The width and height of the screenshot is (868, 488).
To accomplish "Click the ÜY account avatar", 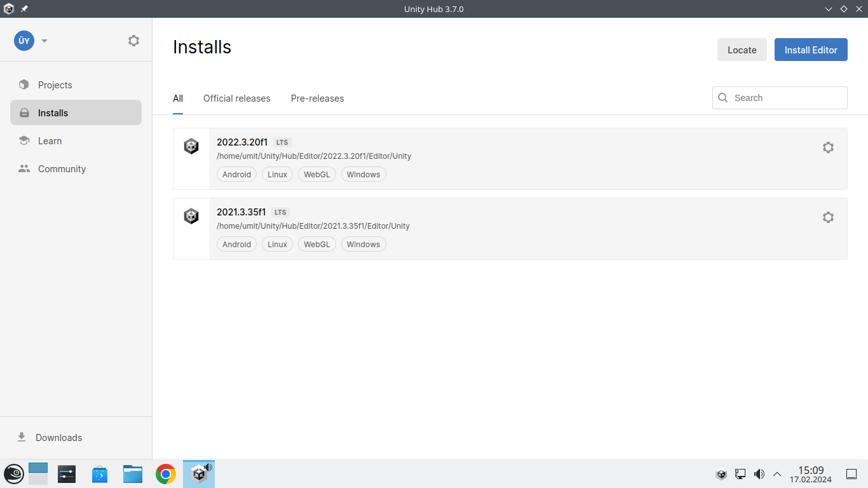I will [x=24, y=41].
